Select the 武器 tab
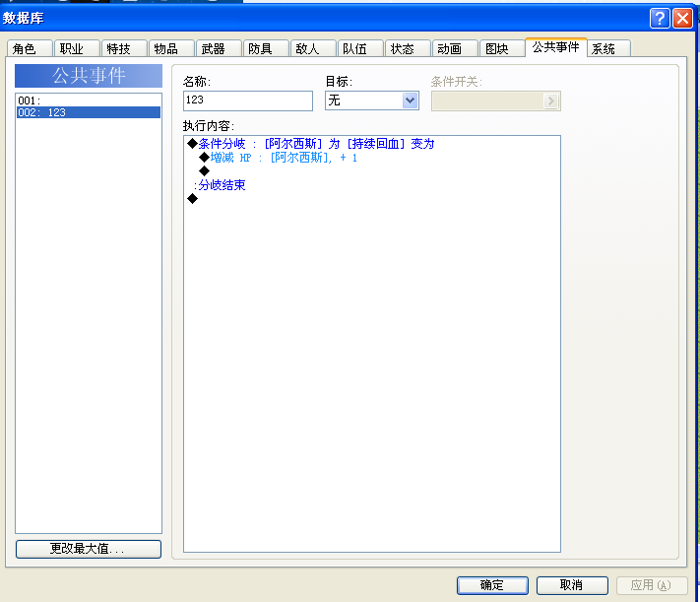 click(220, 48)
